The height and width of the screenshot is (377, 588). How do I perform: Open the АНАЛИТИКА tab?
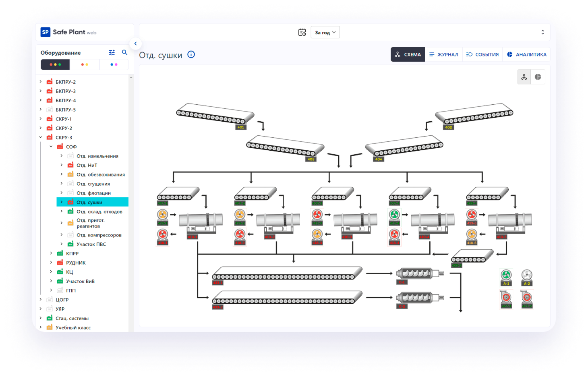tap(527, 54)
